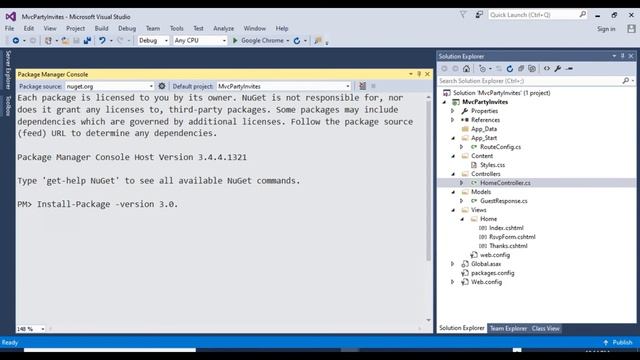Open the Project menu
Screen dimensions: 640x360
point(76,29)
